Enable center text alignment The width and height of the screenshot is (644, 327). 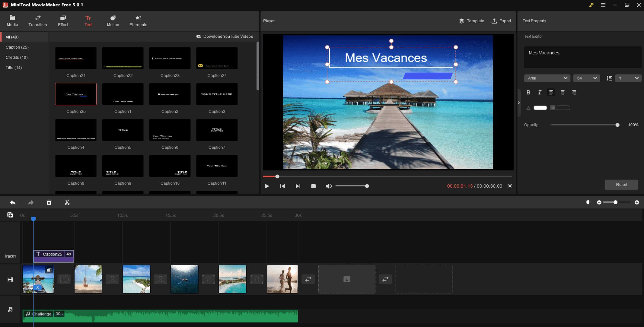tap(563, 93)
